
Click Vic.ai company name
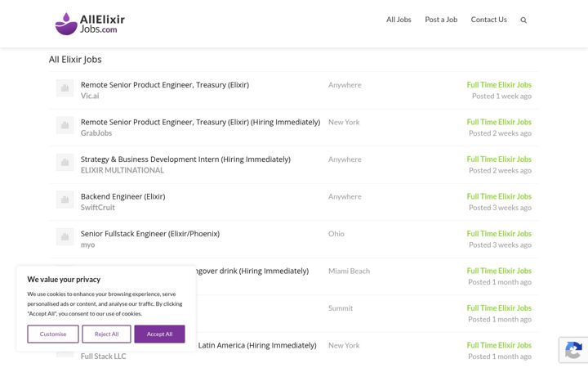(x=90, y=96)
